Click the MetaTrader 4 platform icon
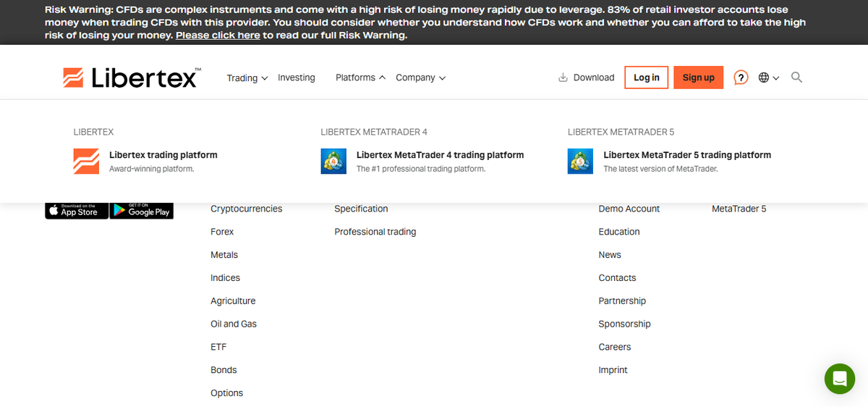Image resolution: width=868 pixels, height=407 pixels. 333,161
